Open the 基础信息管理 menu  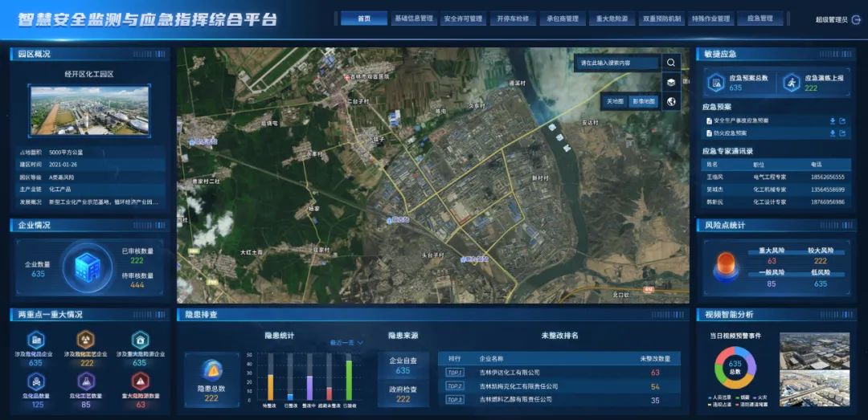[x=414, y=18]
